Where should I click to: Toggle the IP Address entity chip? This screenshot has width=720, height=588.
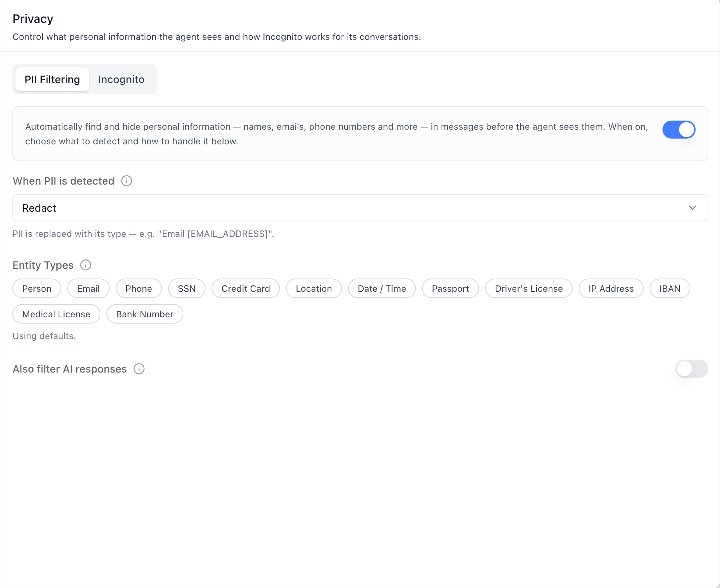611,288
